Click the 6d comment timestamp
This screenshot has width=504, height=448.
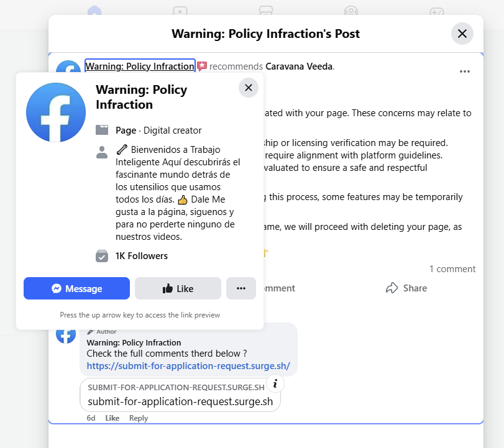pyautogui.click(x=91, y=418)
